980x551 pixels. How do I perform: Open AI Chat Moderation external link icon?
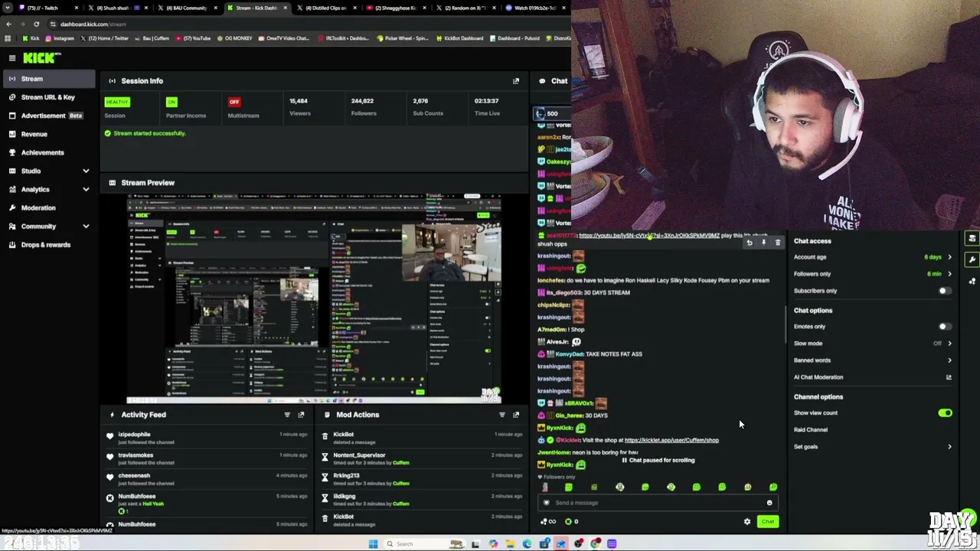coord(949,377)
